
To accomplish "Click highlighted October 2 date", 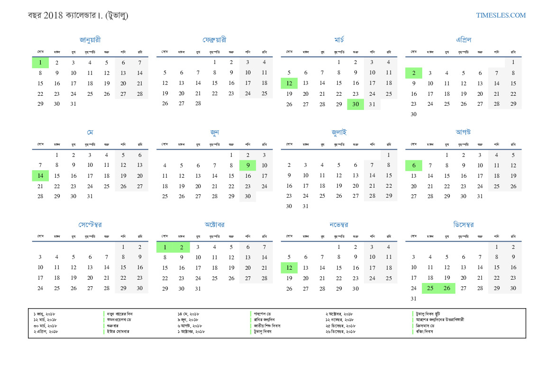I will tap(182, 247).
